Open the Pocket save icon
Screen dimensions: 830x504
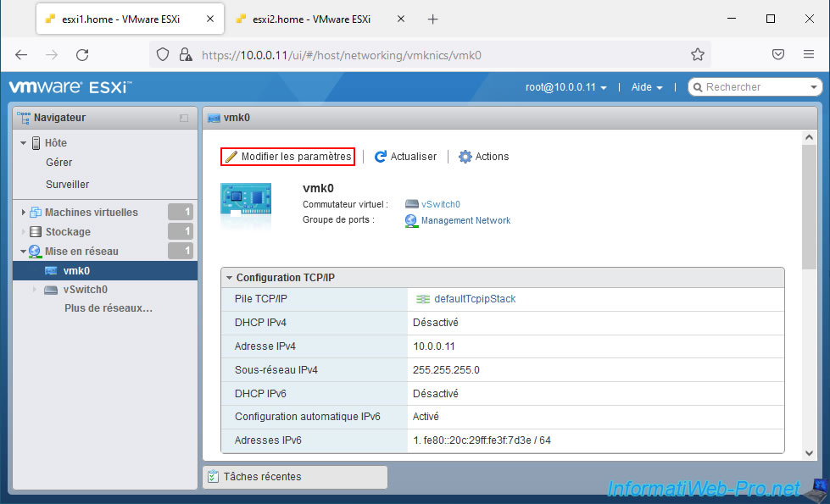pyautogui.click(x=778, y=54)
